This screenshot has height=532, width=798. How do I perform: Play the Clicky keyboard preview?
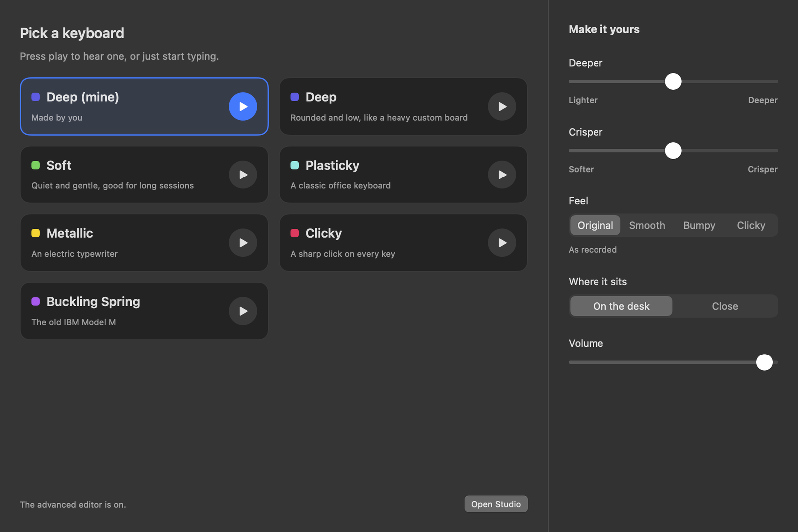(502, 243)
